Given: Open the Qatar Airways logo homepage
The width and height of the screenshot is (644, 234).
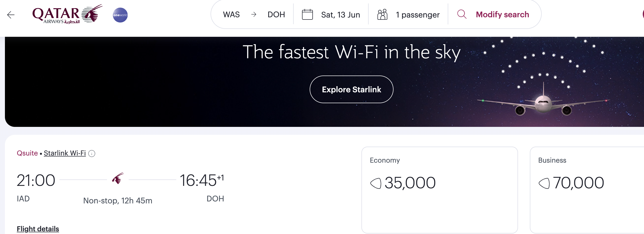Looking at the screenshot, I should [x=67, y=14].
